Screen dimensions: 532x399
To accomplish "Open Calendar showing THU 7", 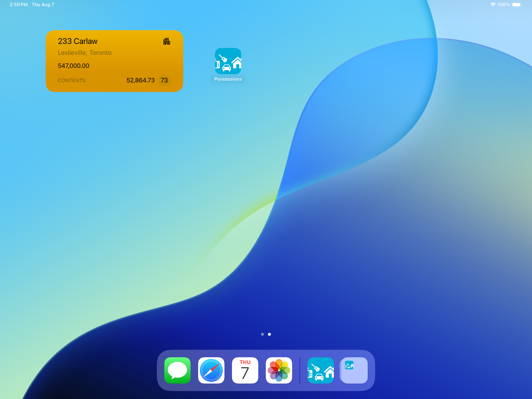I will (x=245, y=370).
